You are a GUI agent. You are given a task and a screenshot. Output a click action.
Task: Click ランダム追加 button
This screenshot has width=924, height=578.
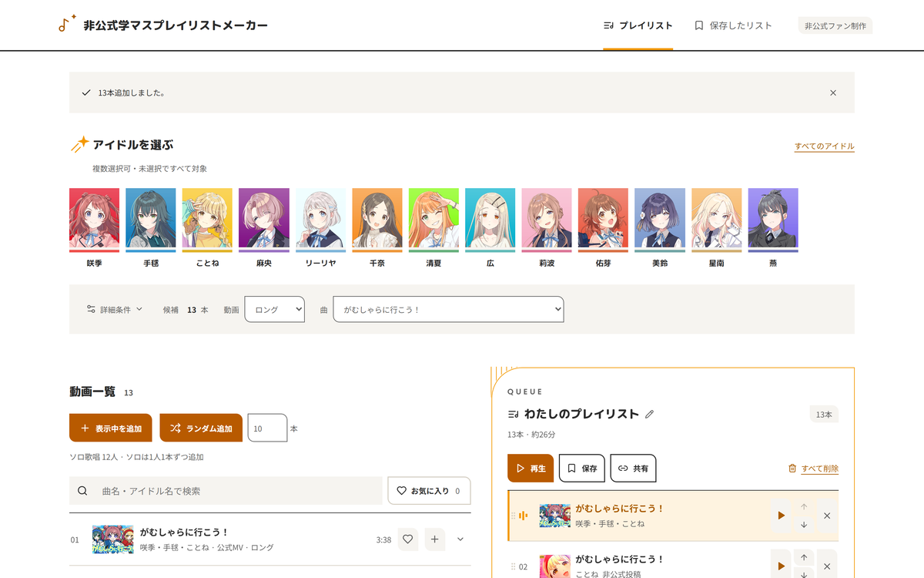click(201, 428)
